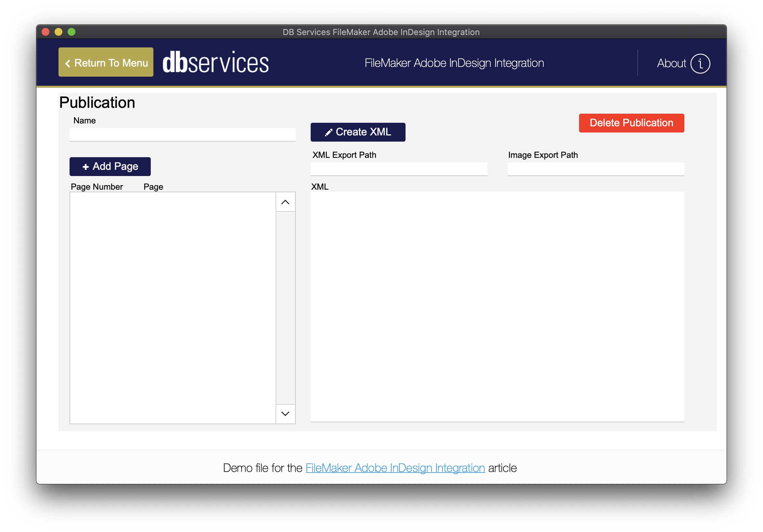Click inside the XML text area
The height and width of the screenshot is (532, 763).
point(497,307)
